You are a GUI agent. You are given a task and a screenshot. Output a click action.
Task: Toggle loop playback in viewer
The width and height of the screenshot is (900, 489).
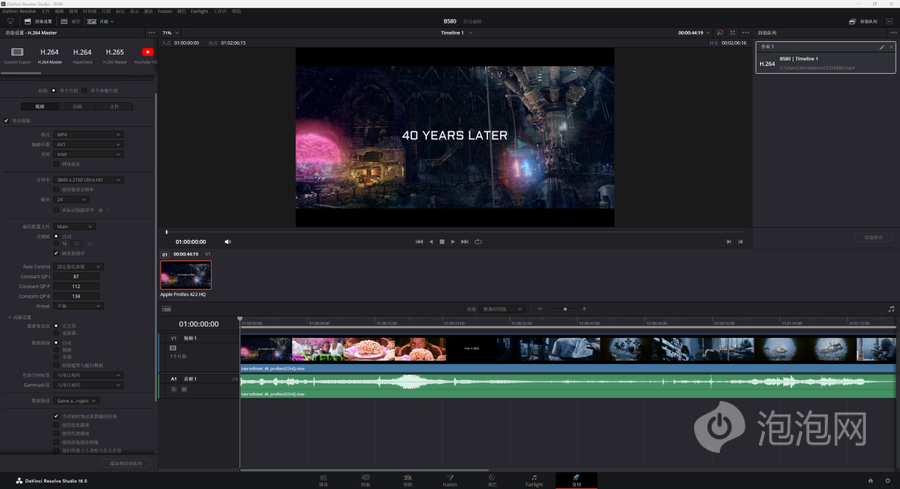pyautogui.click(x=478, y=242)
